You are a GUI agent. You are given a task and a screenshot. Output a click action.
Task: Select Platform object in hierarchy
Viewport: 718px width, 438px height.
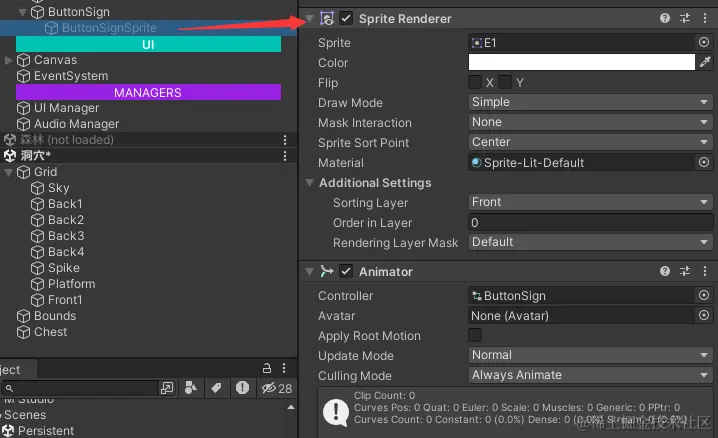point(71,284)
